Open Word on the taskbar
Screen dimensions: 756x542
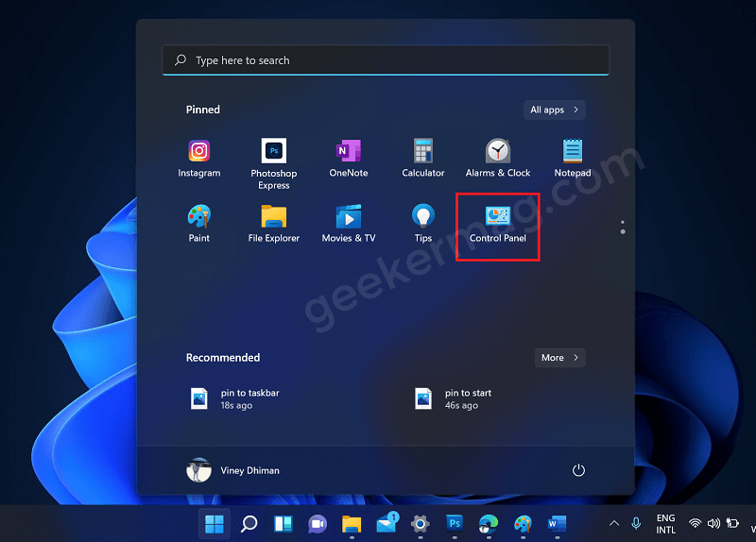tap(557, 524)
